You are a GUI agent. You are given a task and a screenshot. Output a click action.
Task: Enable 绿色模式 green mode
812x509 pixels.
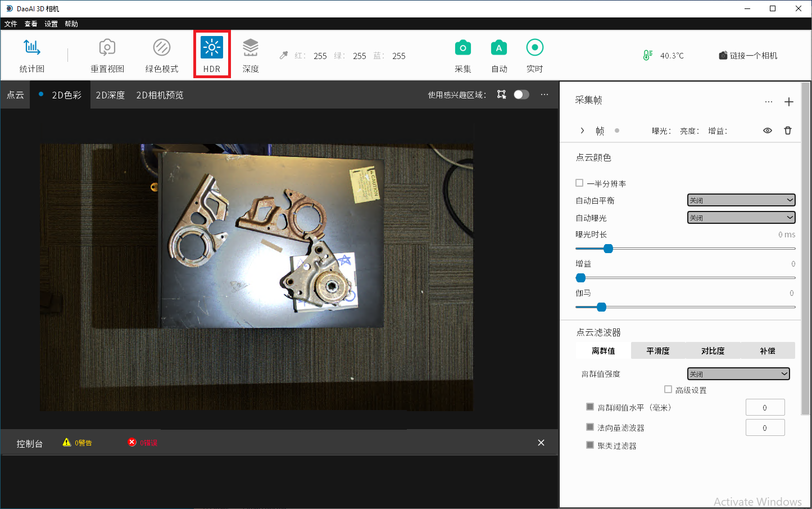(162, 55)
